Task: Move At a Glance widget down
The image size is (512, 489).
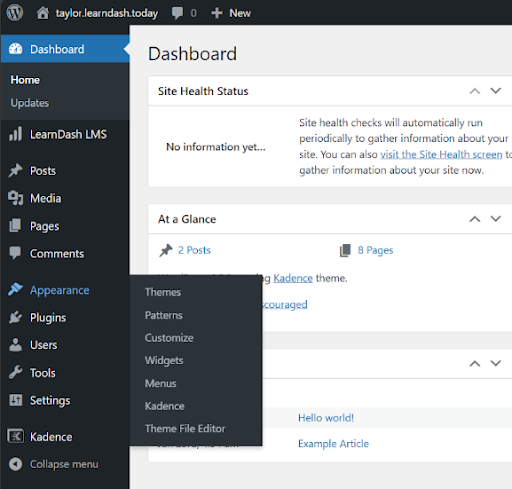Action: (496, 219)
